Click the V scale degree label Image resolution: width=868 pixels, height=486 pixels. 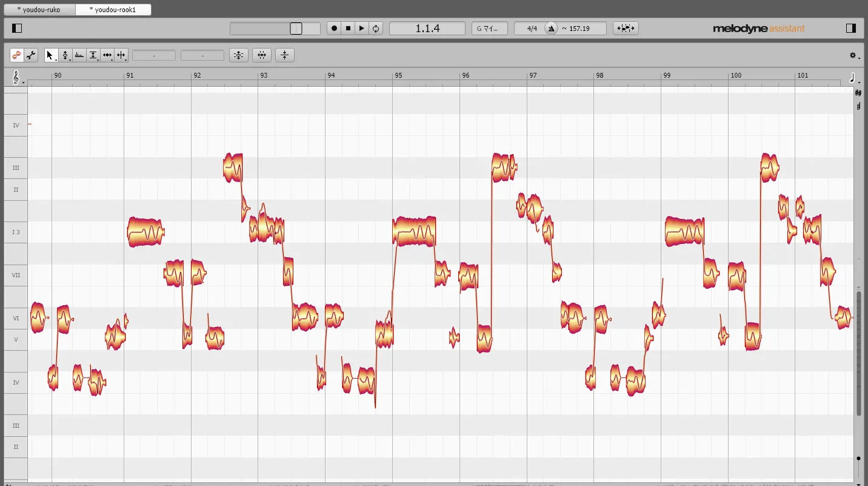[16, 339]
